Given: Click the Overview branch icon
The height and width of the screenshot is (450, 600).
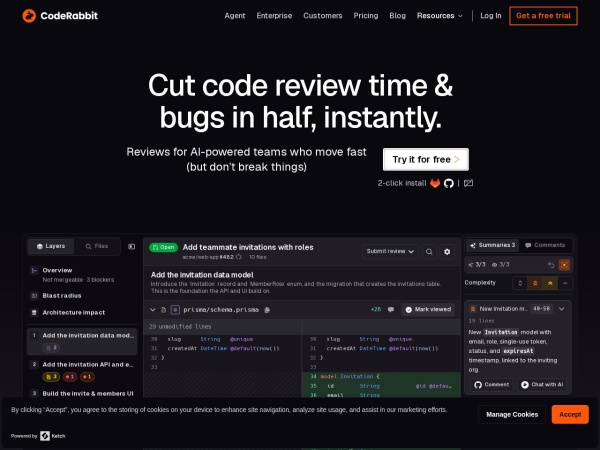Looking at the screenshot, I should [34, 271].
